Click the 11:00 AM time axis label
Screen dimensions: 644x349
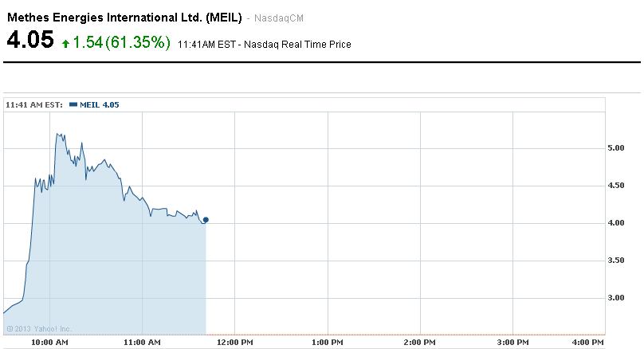pyautogui.click(x=143, y=343)
